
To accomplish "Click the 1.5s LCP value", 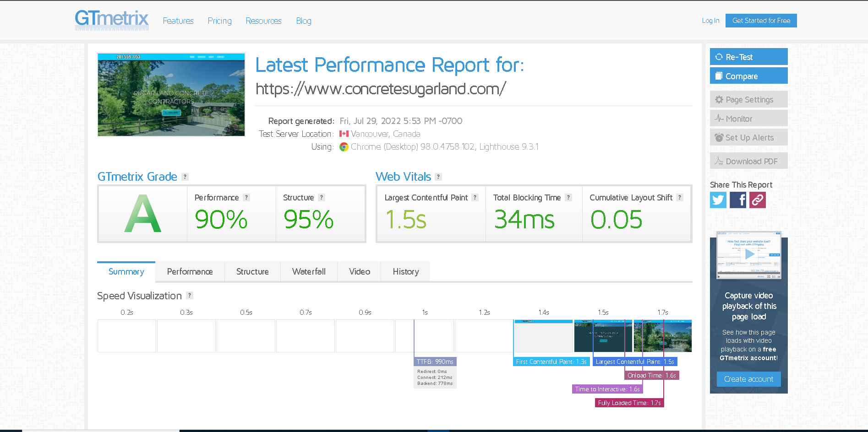I will click(406, 220).
